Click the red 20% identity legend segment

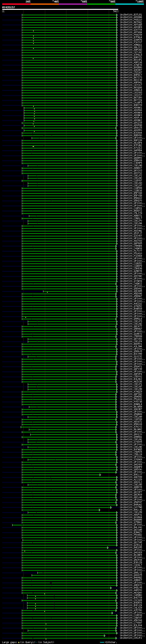point(16,4)
